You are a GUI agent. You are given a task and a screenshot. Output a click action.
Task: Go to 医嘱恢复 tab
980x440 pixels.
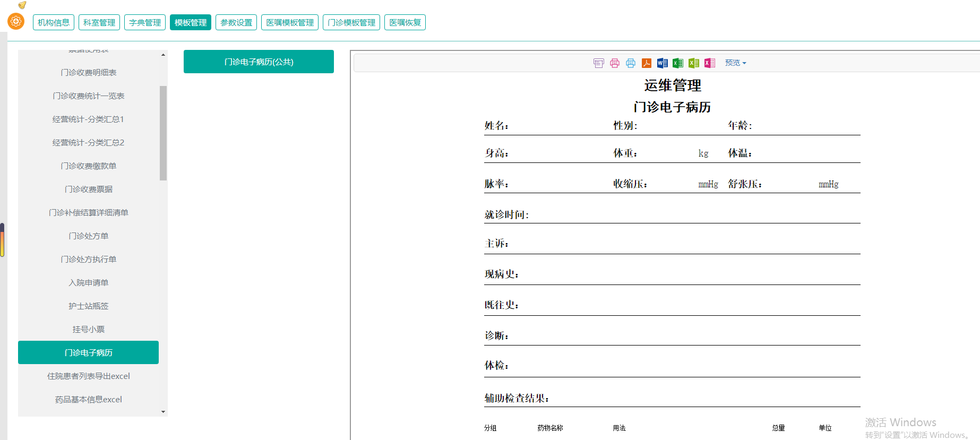pyautogui.click(x=405, y=22)
